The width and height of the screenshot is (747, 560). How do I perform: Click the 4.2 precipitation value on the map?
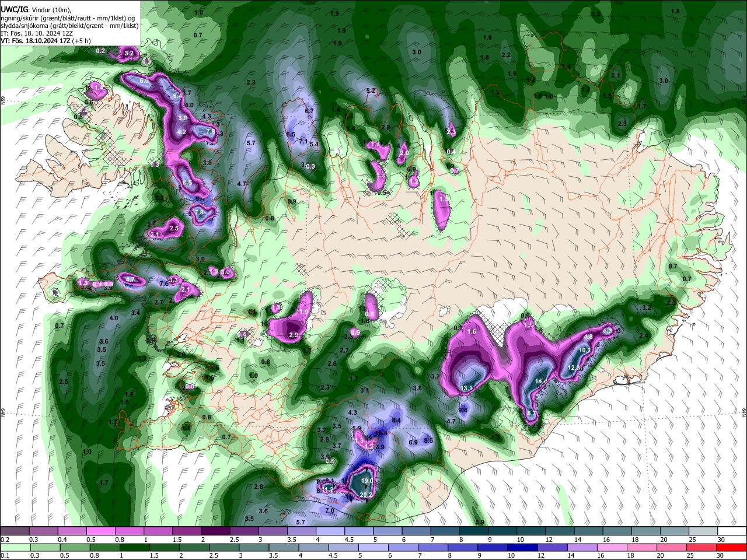181,132
